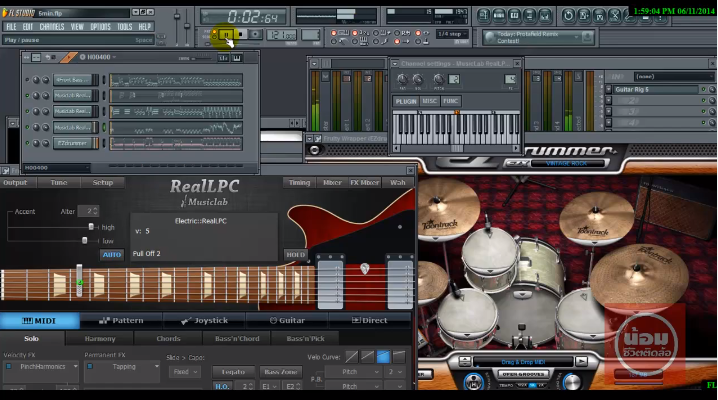Toggle keyboard editor icon in step sequencer
This screenshot has height=400, width=718.
pyautogui.click(x=237, y=58)
